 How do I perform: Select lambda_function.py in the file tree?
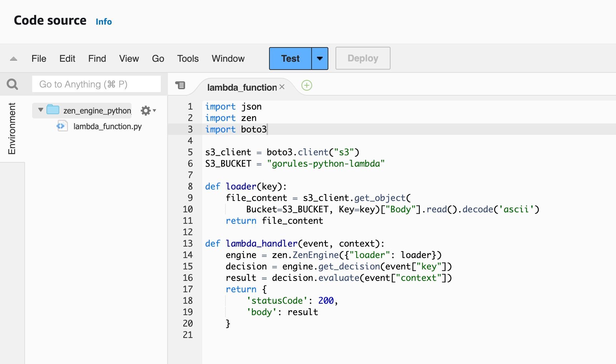click(x=107, y=126)
